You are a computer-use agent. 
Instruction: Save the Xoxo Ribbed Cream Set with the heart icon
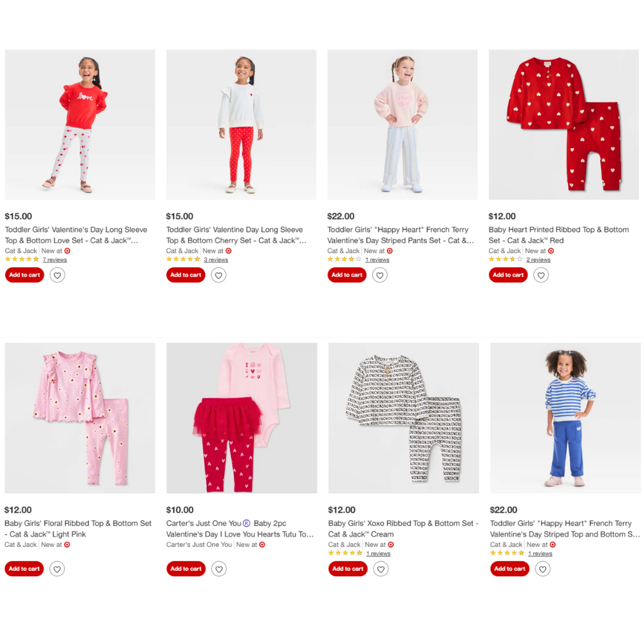[x=381, y=569]
